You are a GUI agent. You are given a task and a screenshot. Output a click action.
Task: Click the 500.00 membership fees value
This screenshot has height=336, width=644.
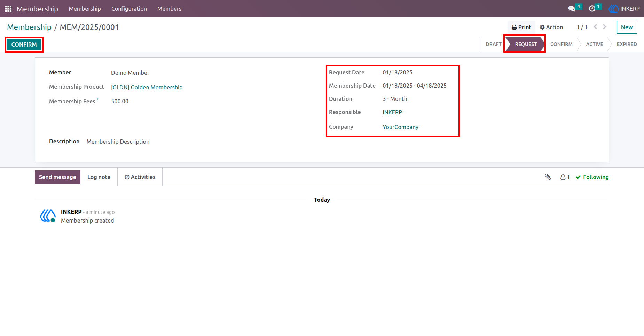pos(120,101)
